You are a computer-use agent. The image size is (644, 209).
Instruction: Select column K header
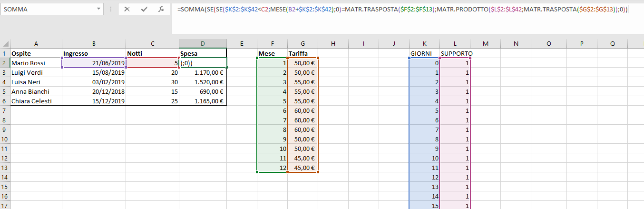coord(424,44)
